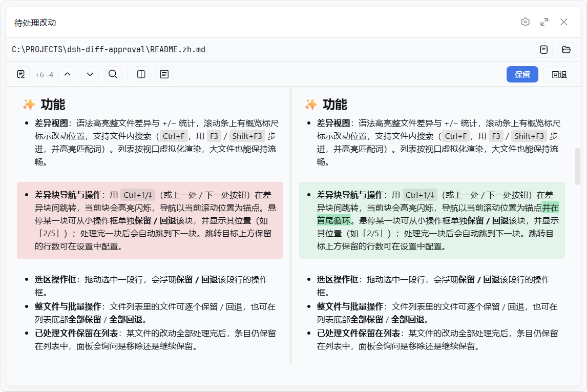Switch to inline rendered view

(x=164, y=74)
